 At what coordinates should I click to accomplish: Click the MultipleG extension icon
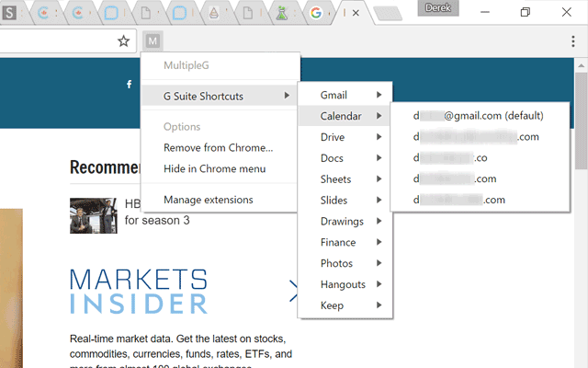153,40
